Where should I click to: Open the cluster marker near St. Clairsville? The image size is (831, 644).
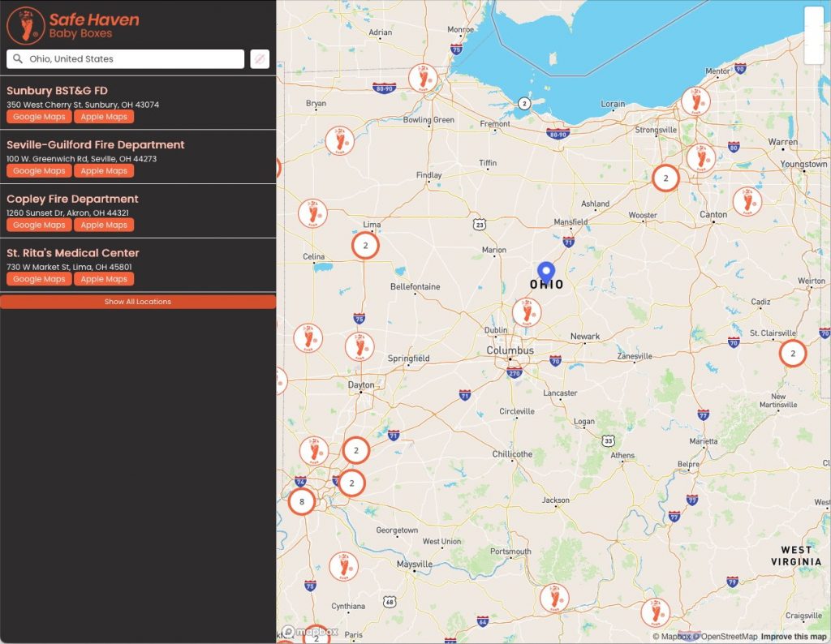(x=792, y=354)
